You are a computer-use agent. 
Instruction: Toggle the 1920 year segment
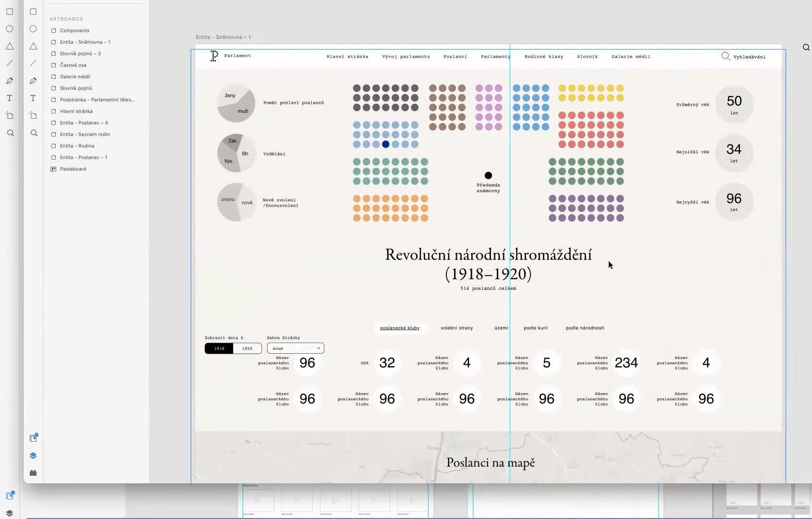[x=247, y=348]
